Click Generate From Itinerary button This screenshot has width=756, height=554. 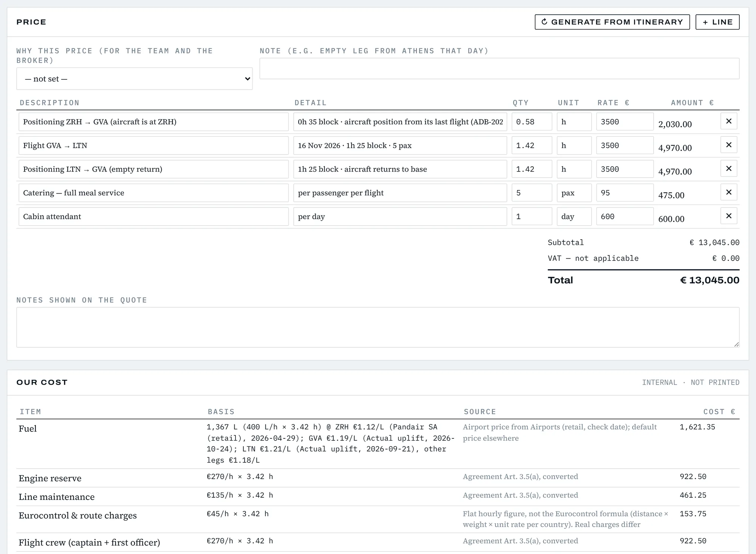pos(612,22)
